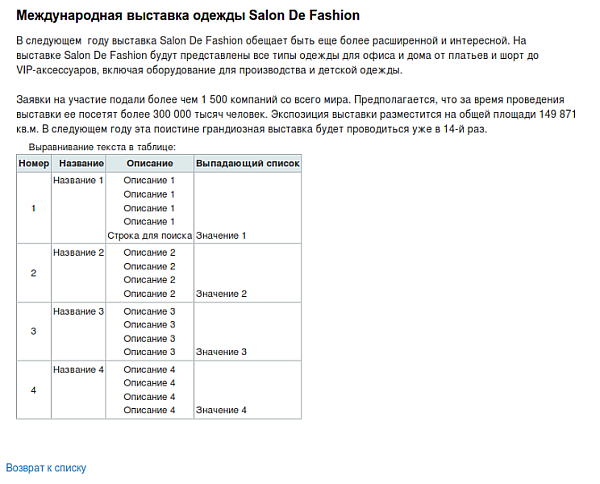
Task: Click "Значение 1" in the dropdown column
Action: (x=221, y=235)
